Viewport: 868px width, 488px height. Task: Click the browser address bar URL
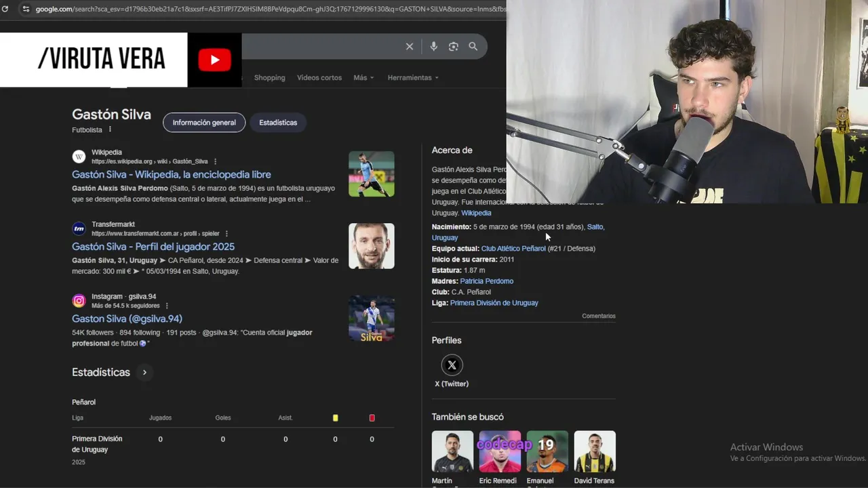(270, 9)
